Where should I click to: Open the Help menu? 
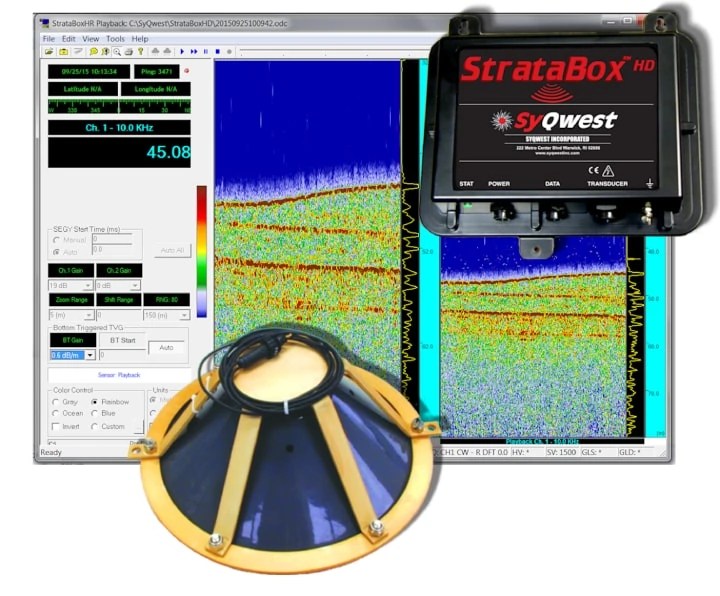pyautogui.click(x=140, y=39)
